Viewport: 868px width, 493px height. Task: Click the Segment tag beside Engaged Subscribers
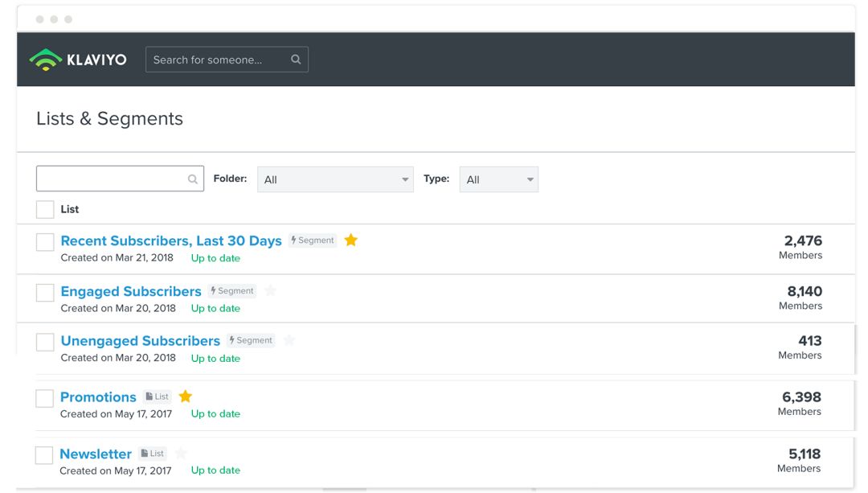231,291
